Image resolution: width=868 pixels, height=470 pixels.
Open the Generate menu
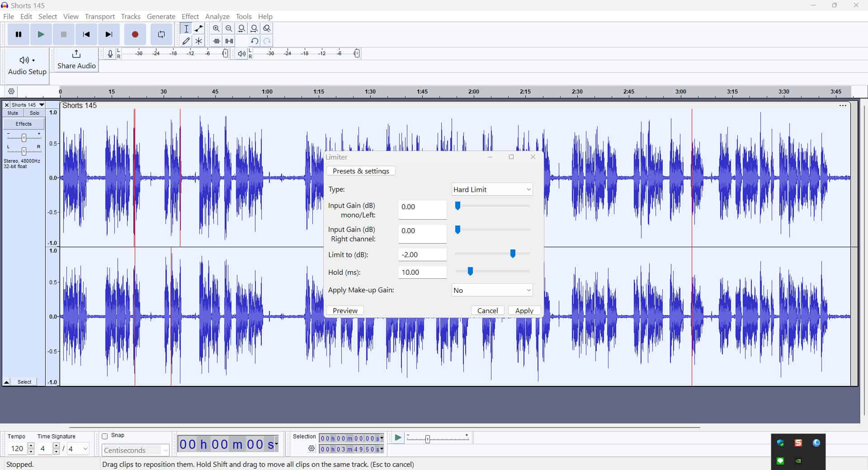pyautogui.click(x=161, y=16)
